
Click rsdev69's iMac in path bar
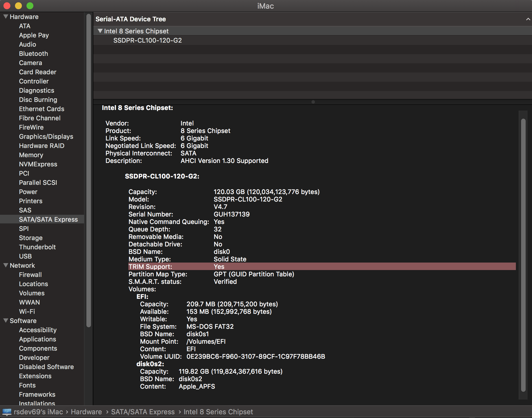[x=38, y=412]
